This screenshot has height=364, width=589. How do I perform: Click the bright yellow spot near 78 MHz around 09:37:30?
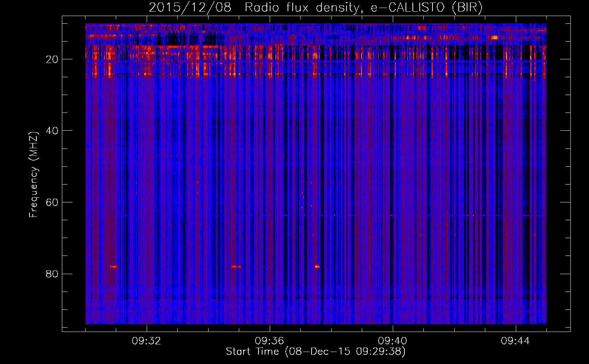(x=317, y=266)
